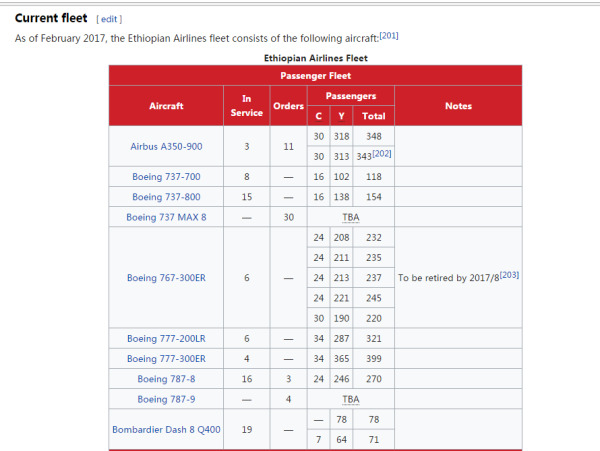Click the 365 Y value for 777-300ER
Screen dimensions: 600x451
341,359
